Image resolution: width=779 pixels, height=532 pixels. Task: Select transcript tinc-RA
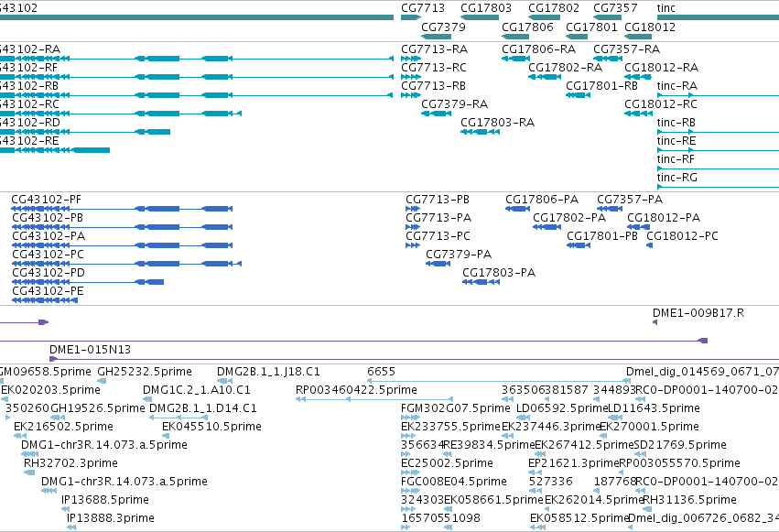718,95
